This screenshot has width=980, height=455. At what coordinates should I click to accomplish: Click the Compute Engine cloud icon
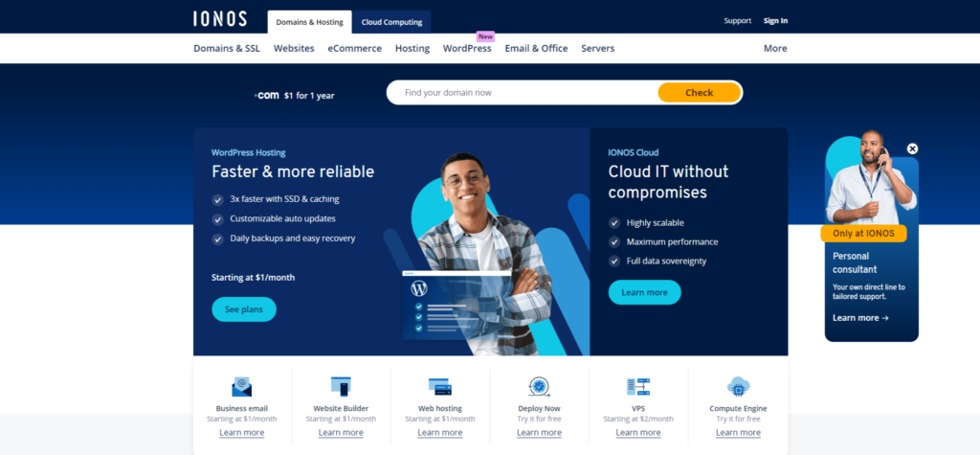pos(738,387)
